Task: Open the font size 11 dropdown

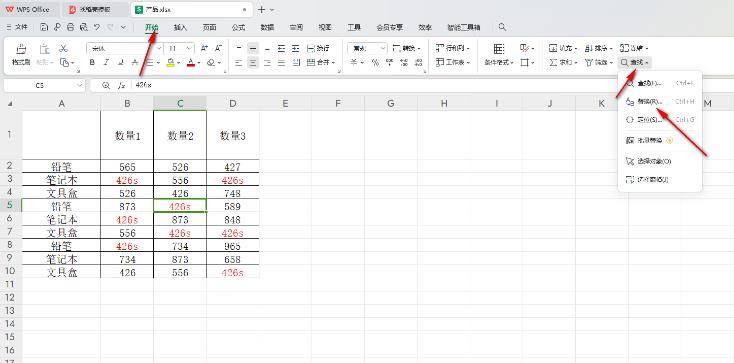Action: point(180,48)
